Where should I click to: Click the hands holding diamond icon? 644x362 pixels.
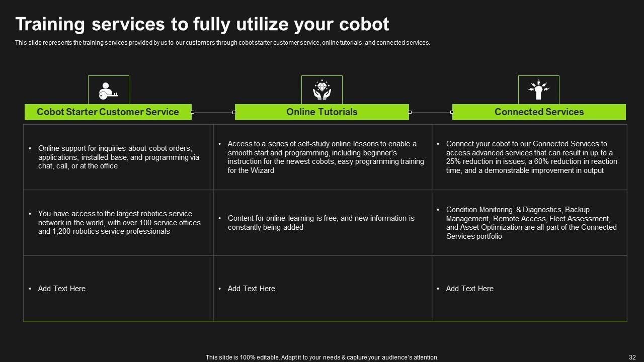click(321, 90)
